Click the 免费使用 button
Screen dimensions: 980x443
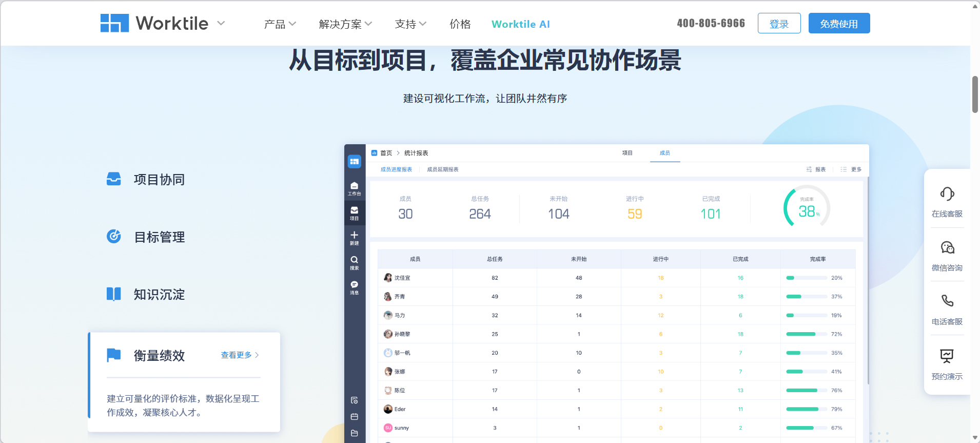(x=839, y=23)
